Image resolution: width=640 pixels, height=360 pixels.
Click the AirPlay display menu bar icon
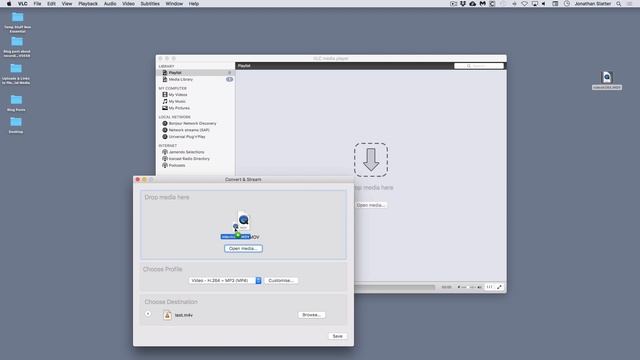pos(534,4)
